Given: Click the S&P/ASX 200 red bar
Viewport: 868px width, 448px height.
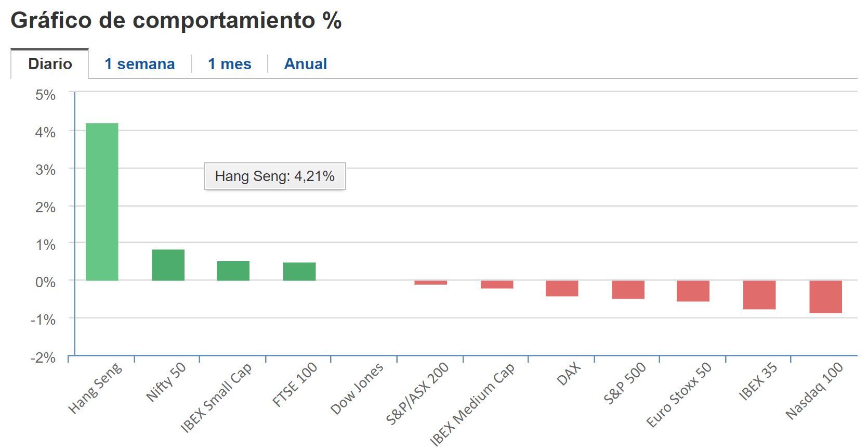Looking at the screenshot, I should (x=430, y=283).
